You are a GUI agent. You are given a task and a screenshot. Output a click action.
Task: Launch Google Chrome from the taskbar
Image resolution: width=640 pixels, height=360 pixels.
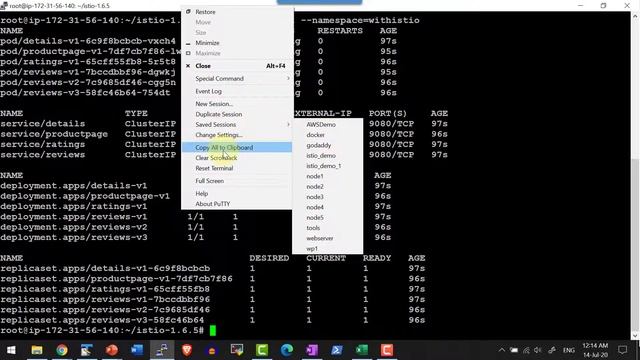[62, 350]
